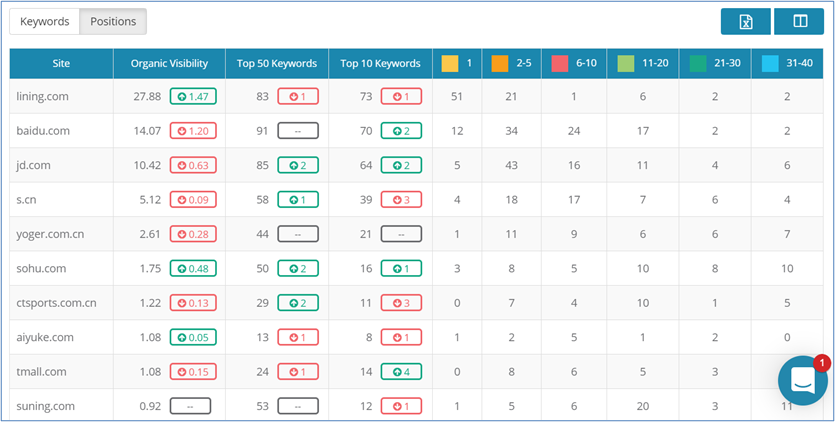Click the green 1.47 visibility change badge
This screenshot has height=422, width=835.
coord(193,96)
